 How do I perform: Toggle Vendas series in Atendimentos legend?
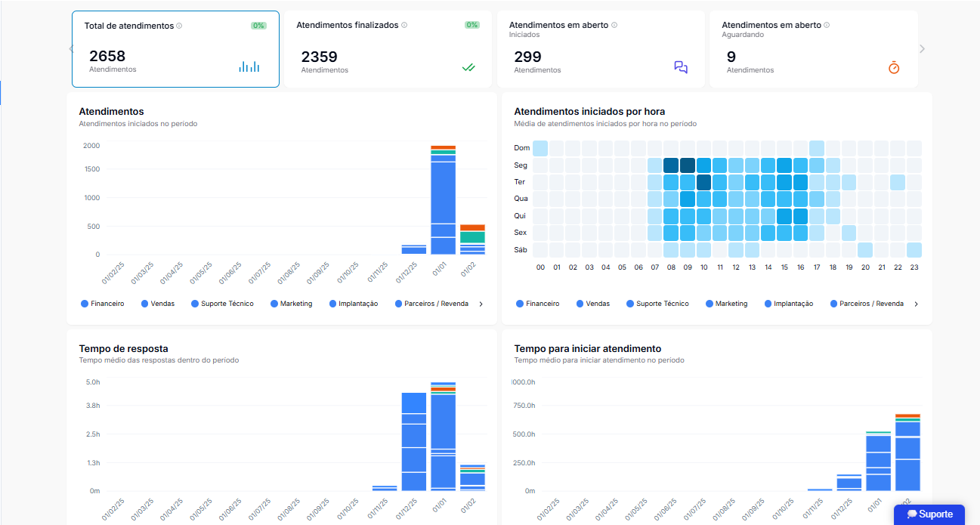point(157,304)
